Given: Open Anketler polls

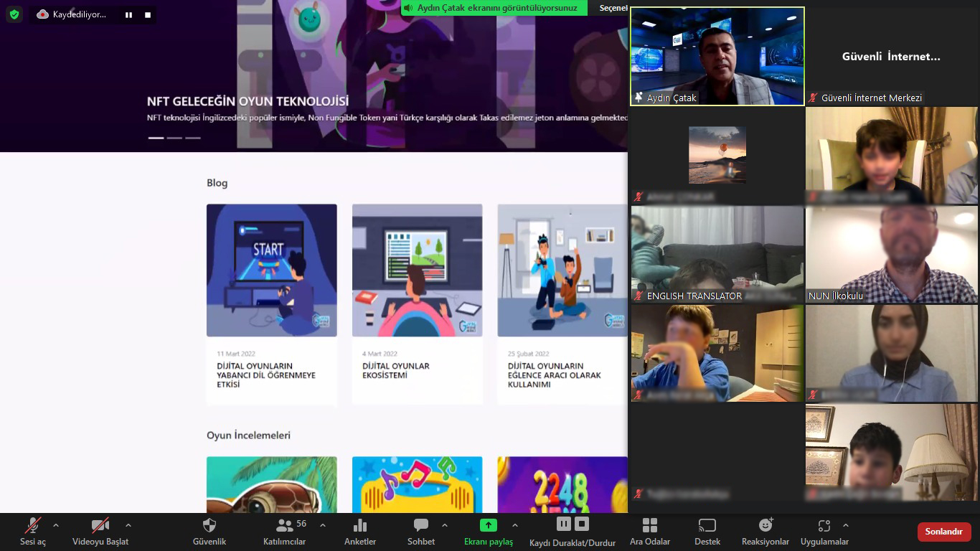Looking at the screenshot, I should 360,532.
